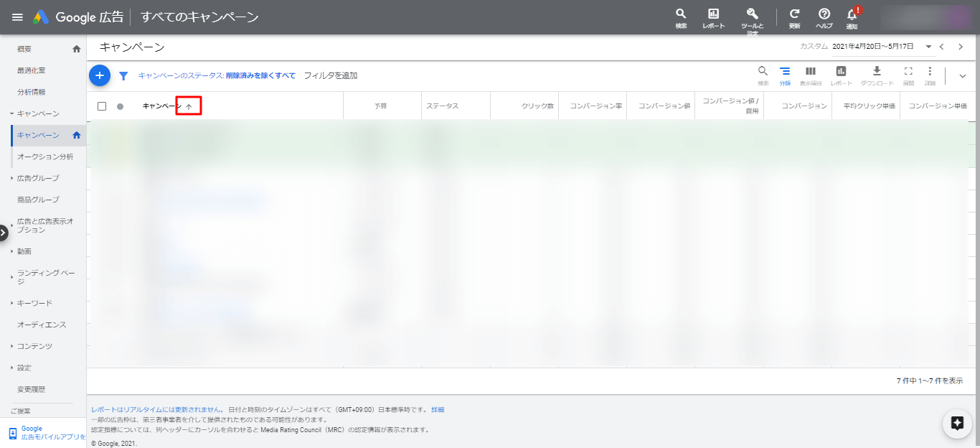Sort by the コンバージョン率 column header
Viewport: 980px width, 448px height.
[596, 106]
